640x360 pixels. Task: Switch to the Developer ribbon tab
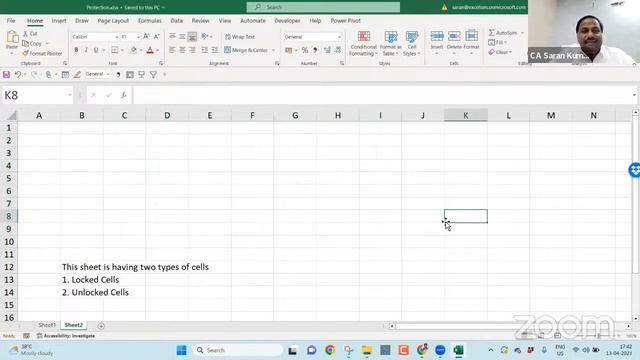[287, 20]
